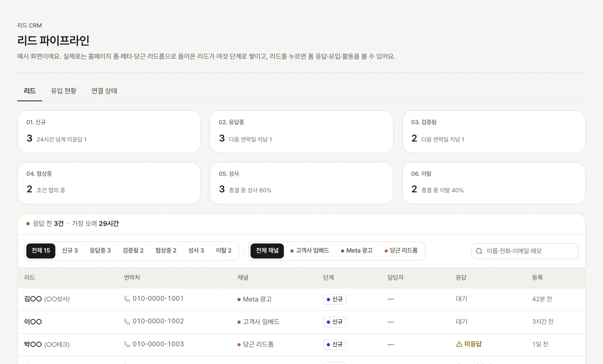
Task: Click 신규 stage badge in 김OO row
Action: [x=335, y=299]
